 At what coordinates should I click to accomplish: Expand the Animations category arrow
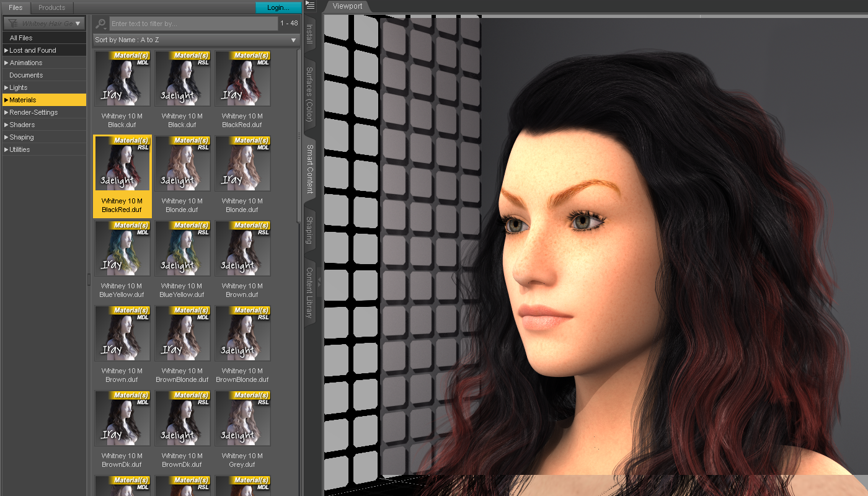pos(6,63)
